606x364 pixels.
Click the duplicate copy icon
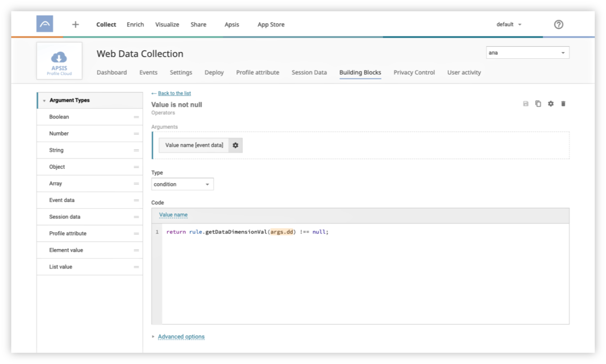pyautogui.click(x=538, y=104)
